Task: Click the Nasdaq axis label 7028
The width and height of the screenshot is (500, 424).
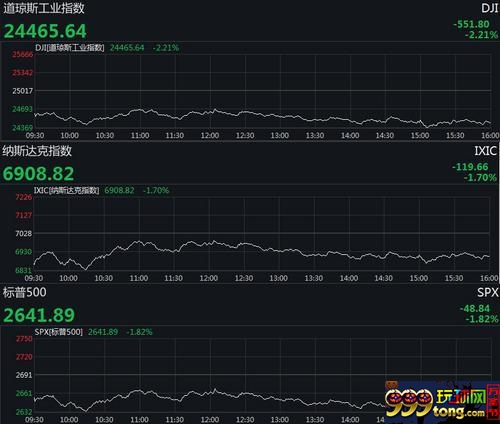Action: tap(23, 233)
